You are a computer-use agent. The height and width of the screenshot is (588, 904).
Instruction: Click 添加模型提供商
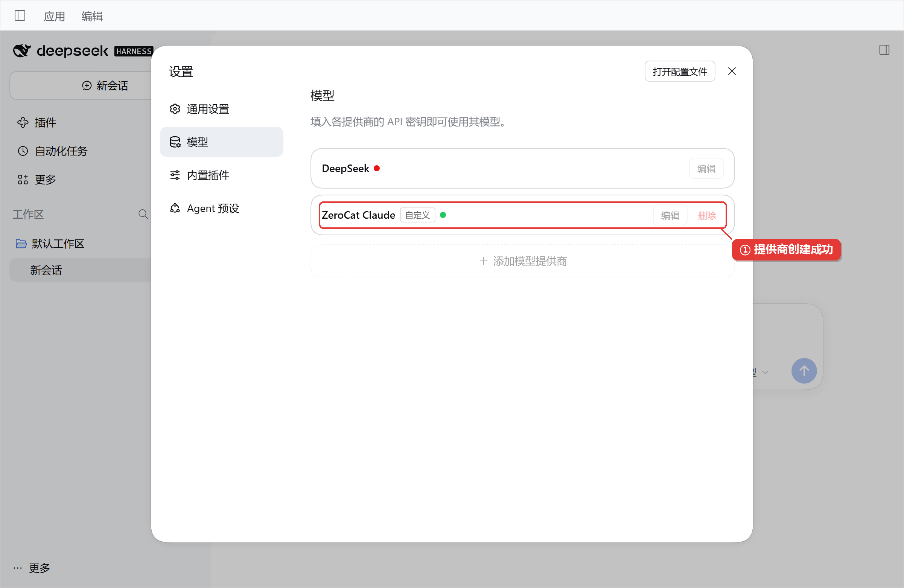click(522, 261)
